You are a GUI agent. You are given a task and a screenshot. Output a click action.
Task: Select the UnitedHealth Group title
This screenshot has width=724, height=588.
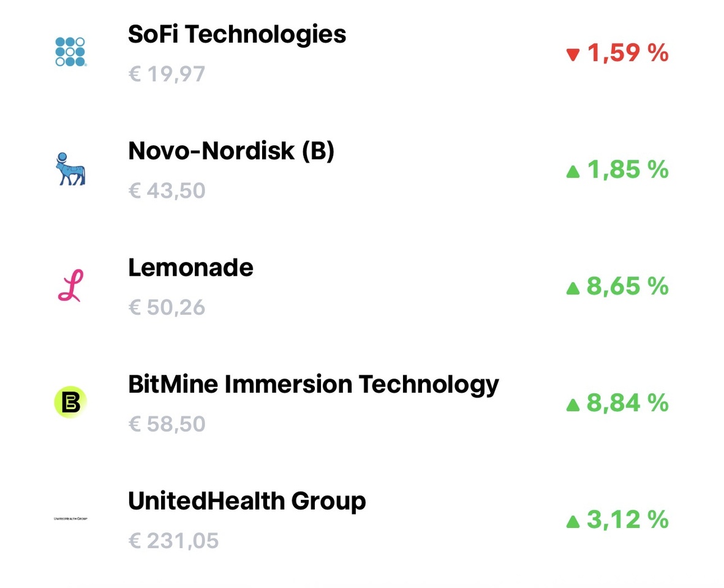(x=247, y=502)
